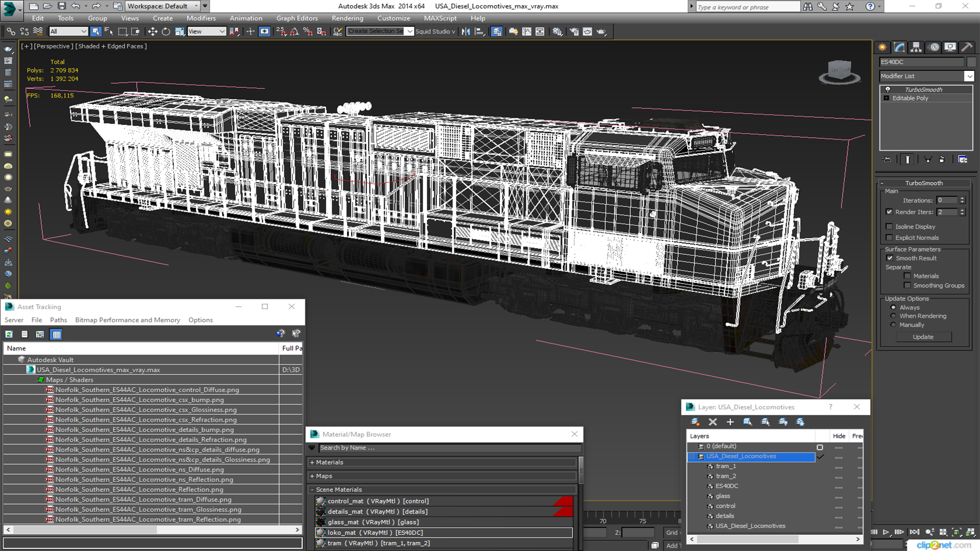Click the ES40DC object color swatch
Screen dimensions: 980x551
click(x=971, y=62)
